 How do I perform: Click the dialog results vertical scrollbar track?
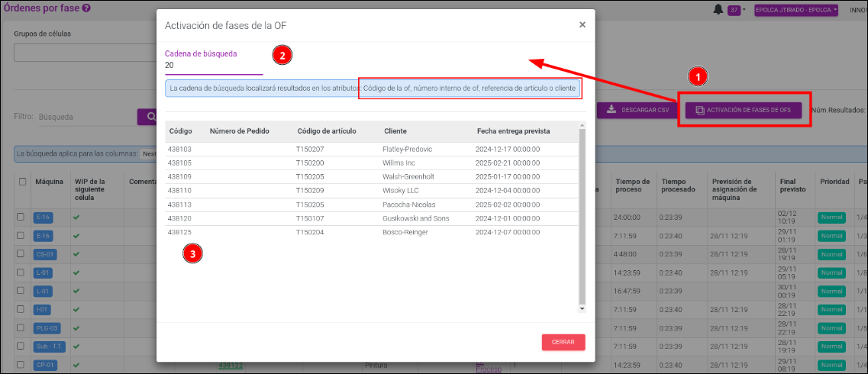pyautogui.click(x=582, y=216)
